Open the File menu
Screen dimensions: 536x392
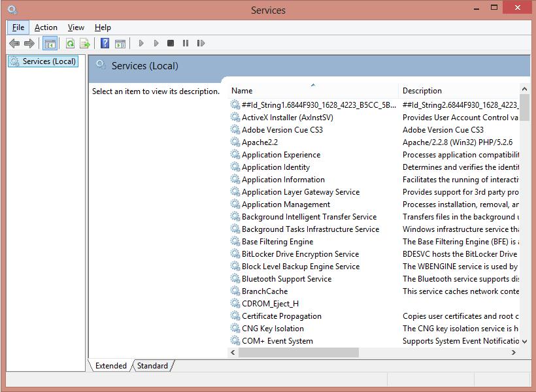17,27
